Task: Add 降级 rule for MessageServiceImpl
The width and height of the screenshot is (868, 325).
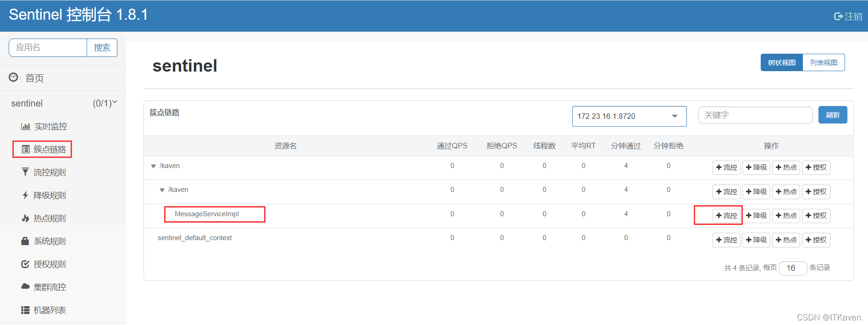Action: (756, 216)
